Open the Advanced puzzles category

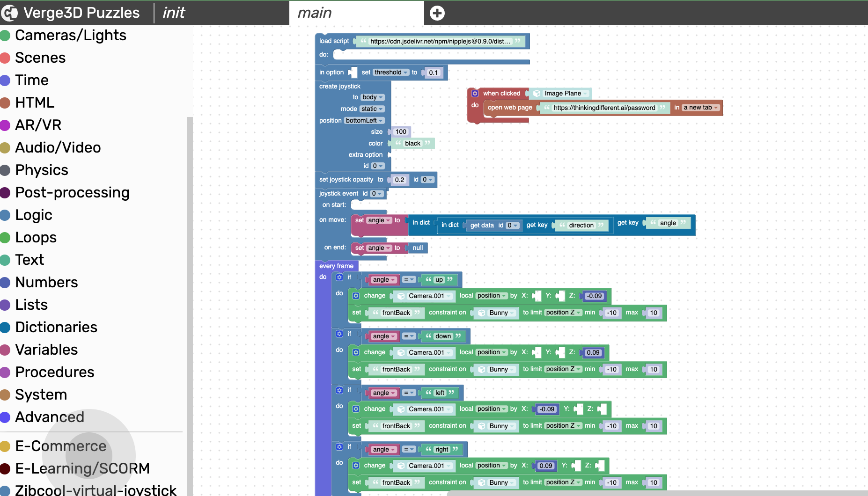(x=50, y=417)
